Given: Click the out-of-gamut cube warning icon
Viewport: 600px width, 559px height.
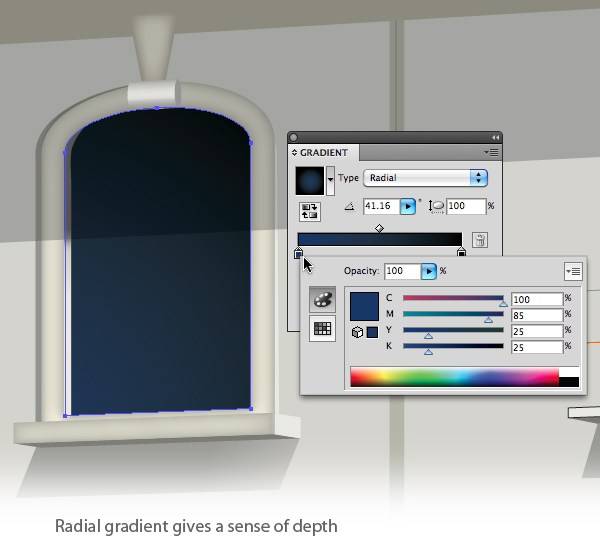Looking at the screenshot, I should pos(357,332).
